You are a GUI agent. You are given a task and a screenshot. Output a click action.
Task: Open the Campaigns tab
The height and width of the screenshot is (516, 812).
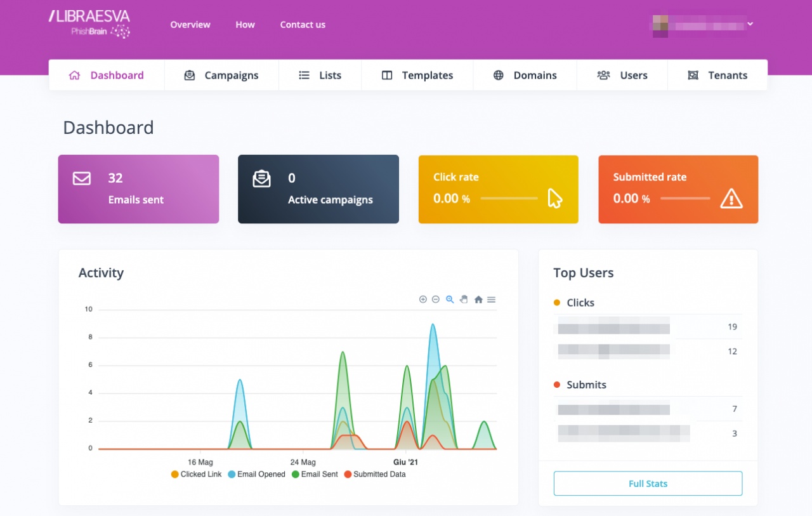[221, 75]
